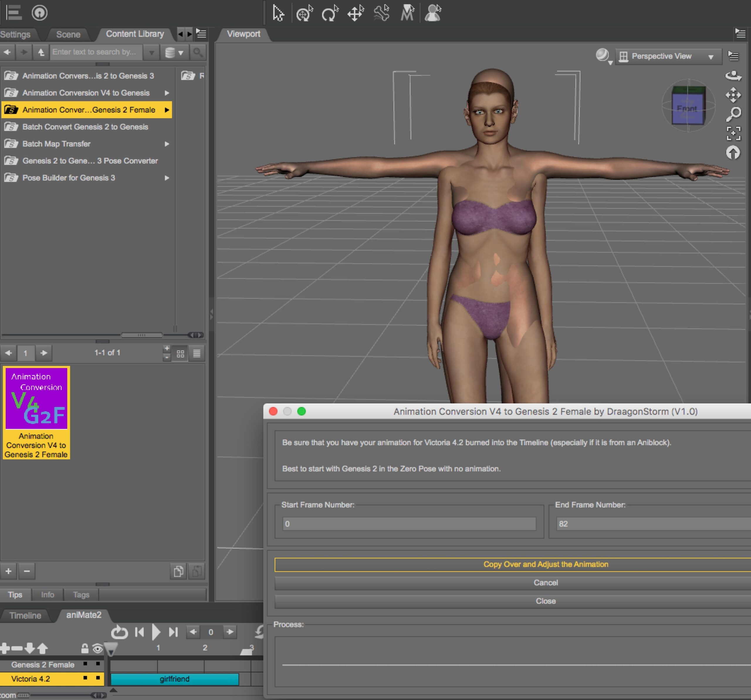Switch to the Scene tab
751x700 pixels.
point(68,34)
